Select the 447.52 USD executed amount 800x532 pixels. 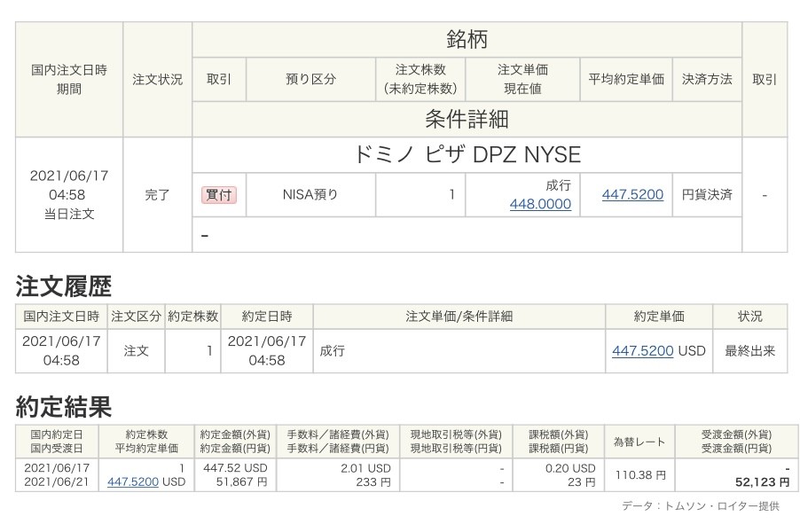(235, 468)
